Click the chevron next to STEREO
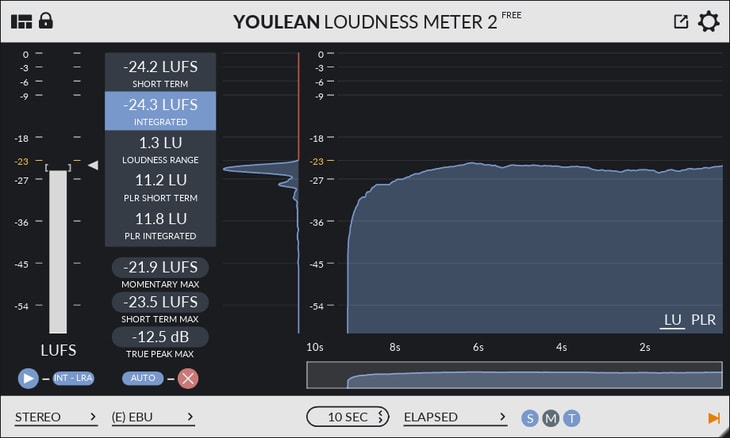This screenshot has width=730, height=438. click(x=93, y=417)
